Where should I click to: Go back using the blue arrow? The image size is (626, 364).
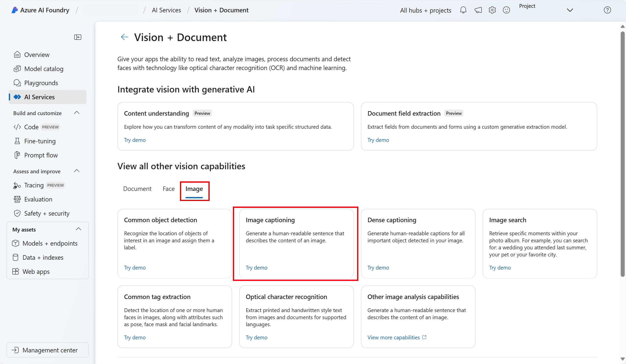(124, 37)
